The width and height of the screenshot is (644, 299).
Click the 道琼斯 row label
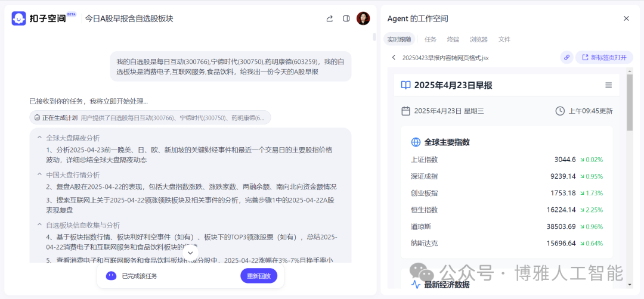click(x=421, y=226)
